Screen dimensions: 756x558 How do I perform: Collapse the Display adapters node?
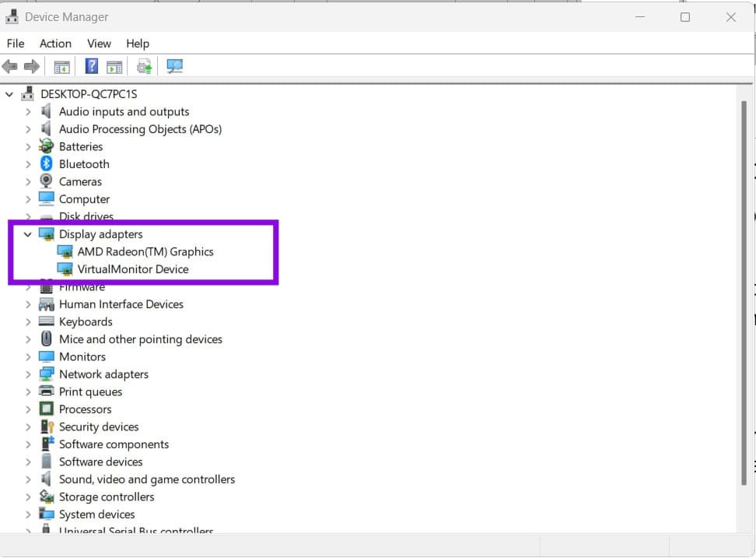click(27, 234)
